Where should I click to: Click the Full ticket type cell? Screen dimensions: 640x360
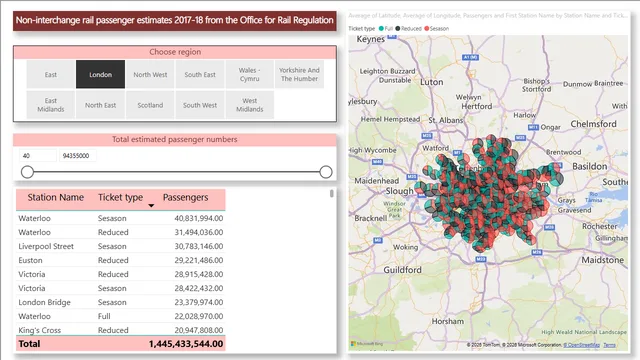(104, 316)
